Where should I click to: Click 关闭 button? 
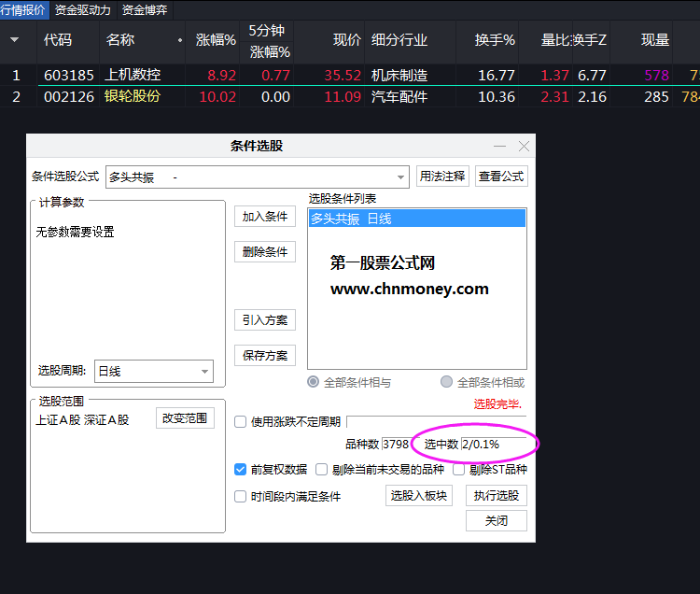497,521
